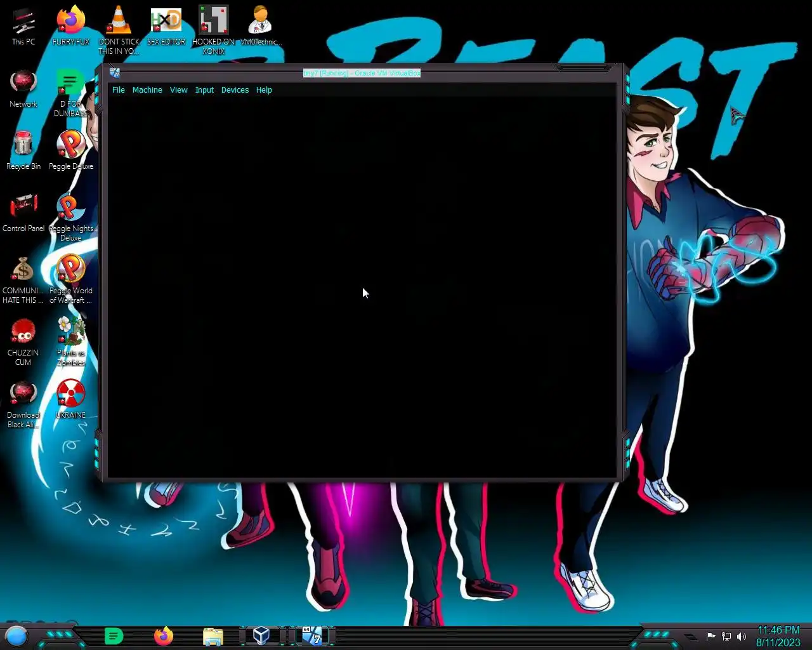Open the green chat app taskbar icon
Image resolution: width=812 pixels, height=650 pixels.
point(114,635)
